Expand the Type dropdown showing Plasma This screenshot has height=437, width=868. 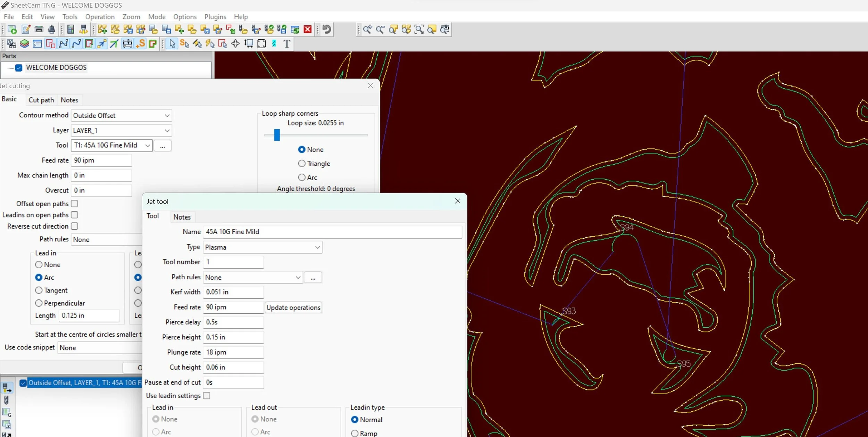tap(262, 247)
